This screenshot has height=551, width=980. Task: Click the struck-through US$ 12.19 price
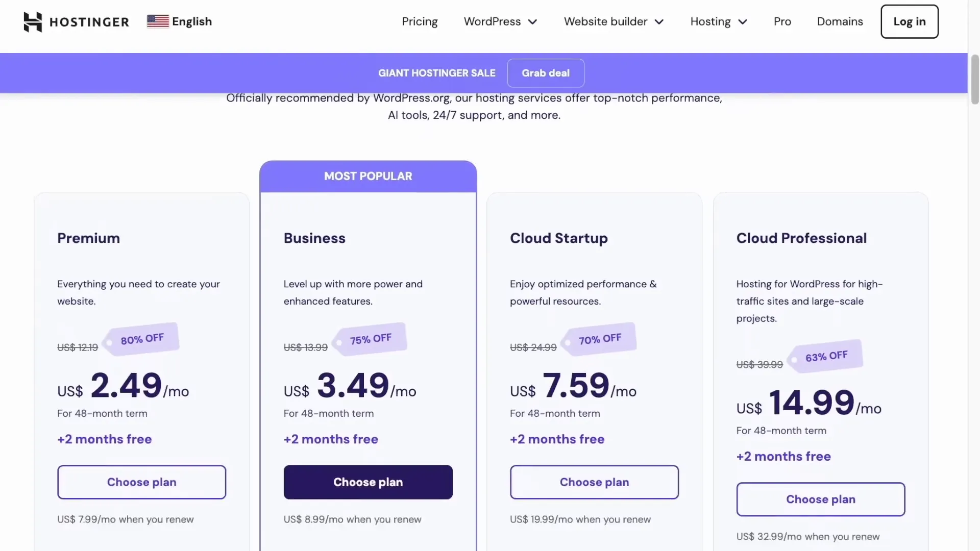(78, 347)
